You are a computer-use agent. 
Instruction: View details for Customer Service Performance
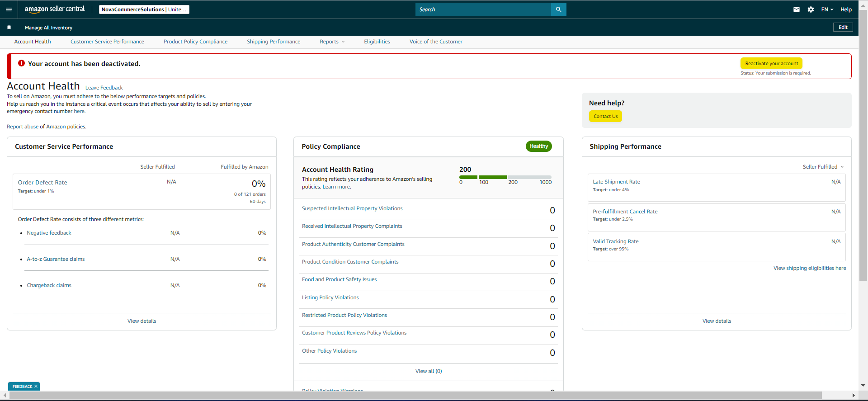(x=142, y=321)
